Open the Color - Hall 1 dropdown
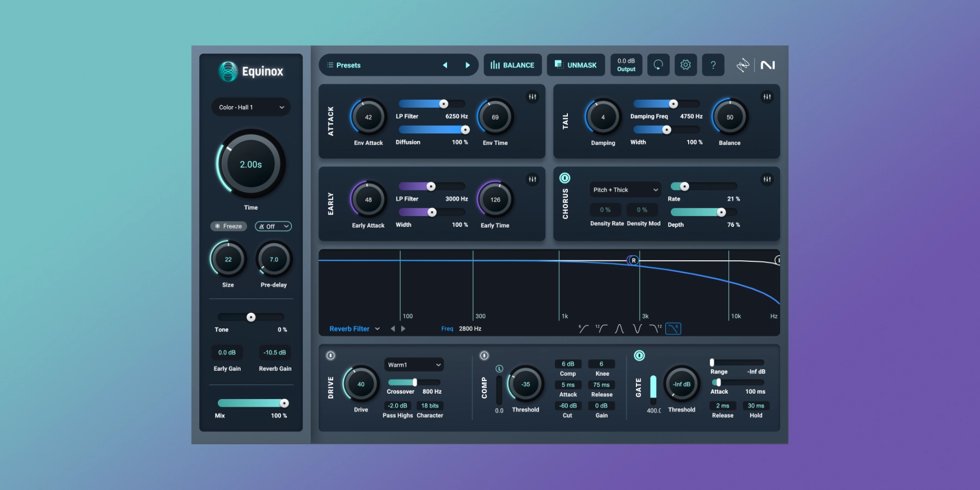The width and height of the screenshot is (980, 490). click(x=251, y=107)
